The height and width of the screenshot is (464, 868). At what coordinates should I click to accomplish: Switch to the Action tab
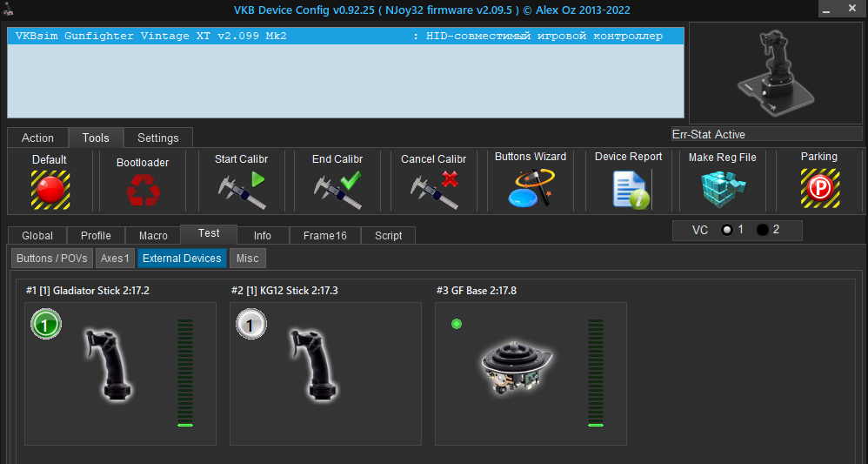pyautogui.click(x=37, y=138)
